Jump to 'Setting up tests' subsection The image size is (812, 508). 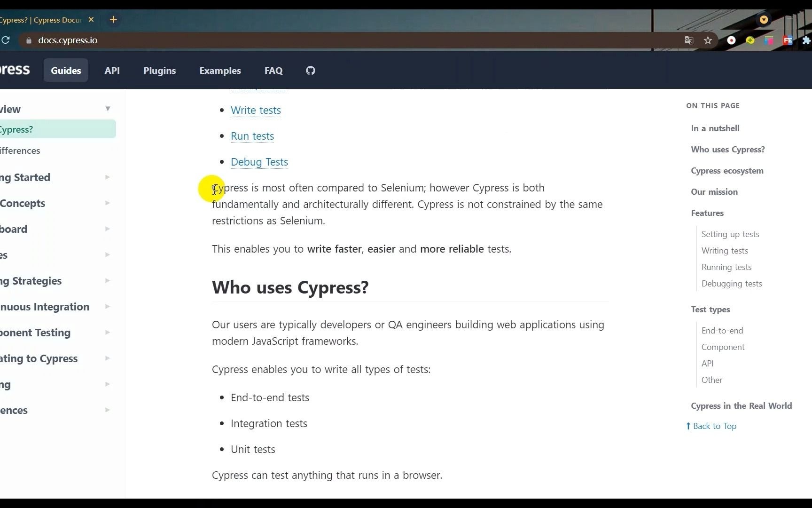pos(730,234)
